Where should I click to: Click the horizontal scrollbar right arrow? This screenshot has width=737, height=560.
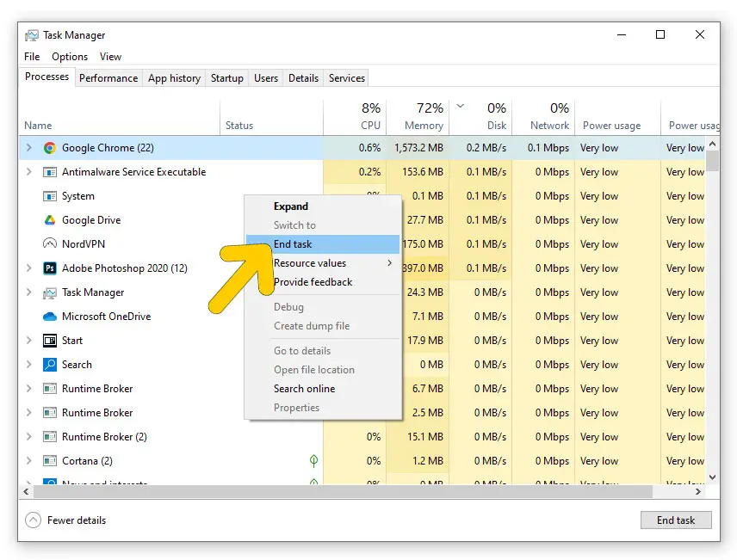pyautogui.click(x=698, y=492)
